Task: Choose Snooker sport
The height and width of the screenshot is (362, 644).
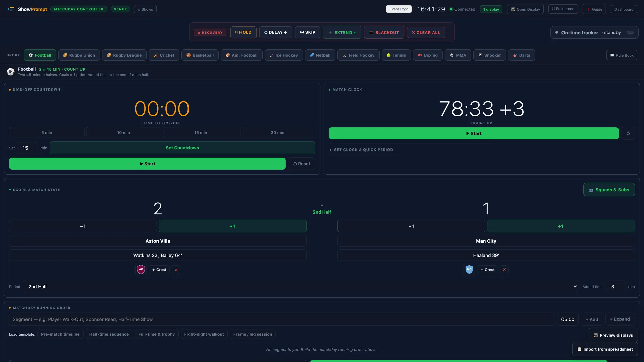Action: coord(489,55)
